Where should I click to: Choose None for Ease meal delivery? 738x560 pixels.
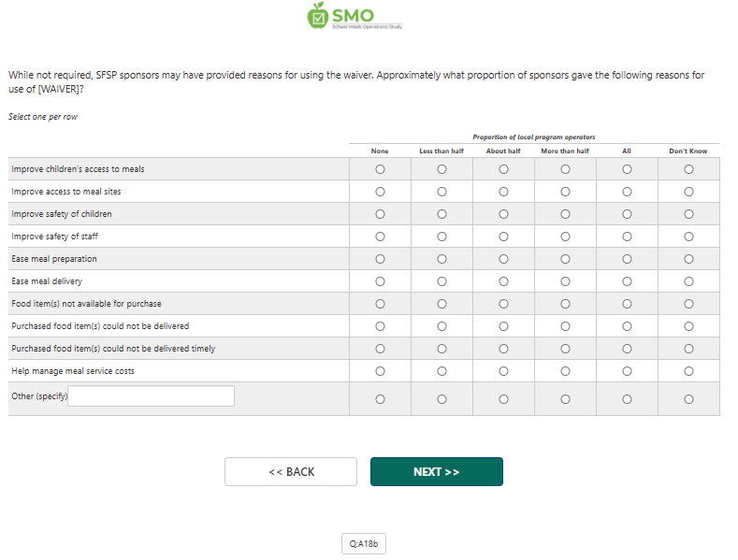(x=380, y=281)
